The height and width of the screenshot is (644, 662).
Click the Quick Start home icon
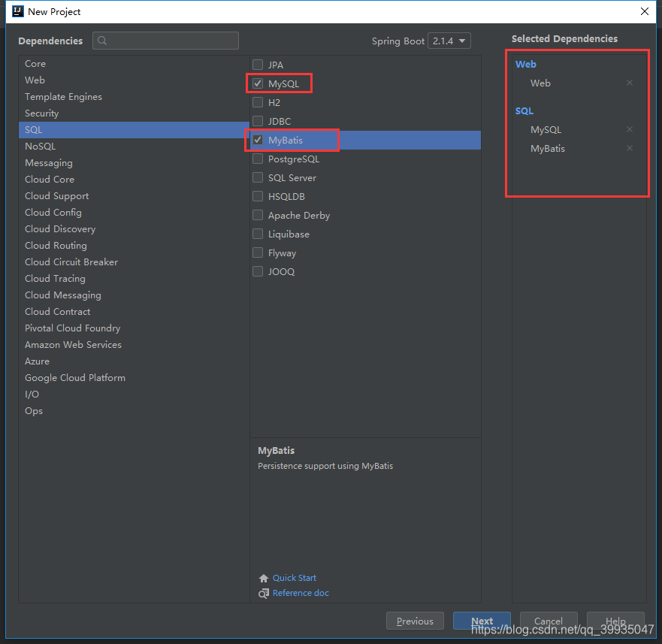(264, 578)
